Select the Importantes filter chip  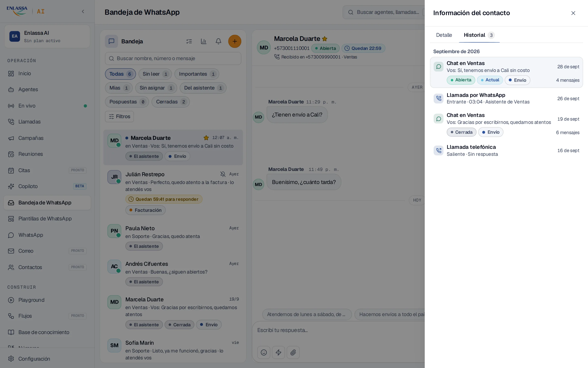coord(197,74)
